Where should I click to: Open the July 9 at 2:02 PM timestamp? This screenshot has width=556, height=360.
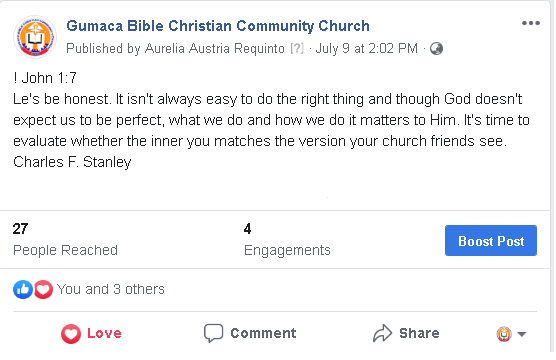[x=366, y=48]
